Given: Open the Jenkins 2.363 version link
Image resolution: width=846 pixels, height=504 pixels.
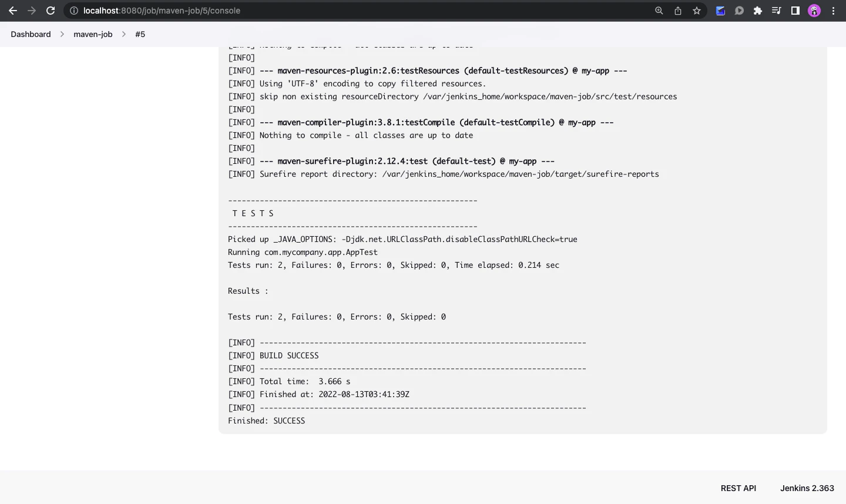Looking at the screenshot, I should [x=807, y=488].
